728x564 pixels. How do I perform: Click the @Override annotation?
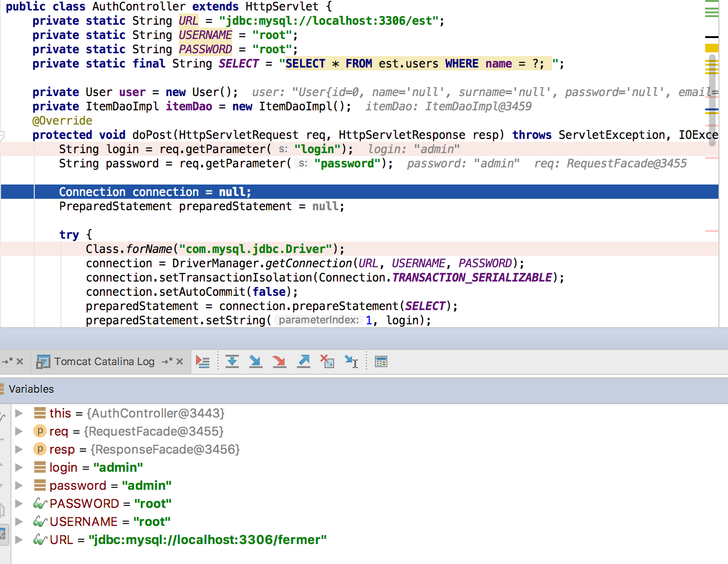point(62,120)
